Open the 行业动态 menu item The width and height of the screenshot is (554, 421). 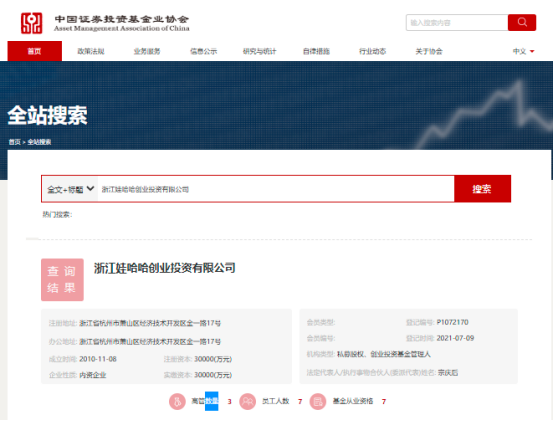tap(372, 52)
